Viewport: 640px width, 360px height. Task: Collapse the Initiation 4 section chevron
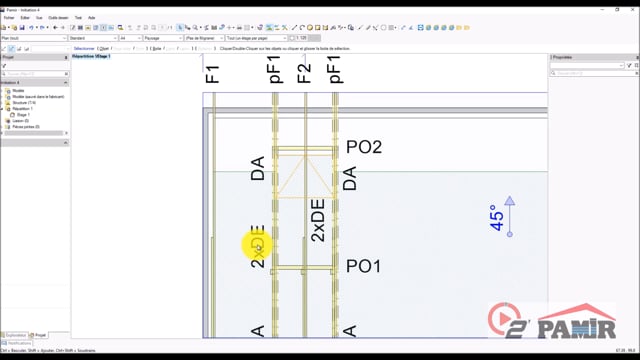click(66, 82)
